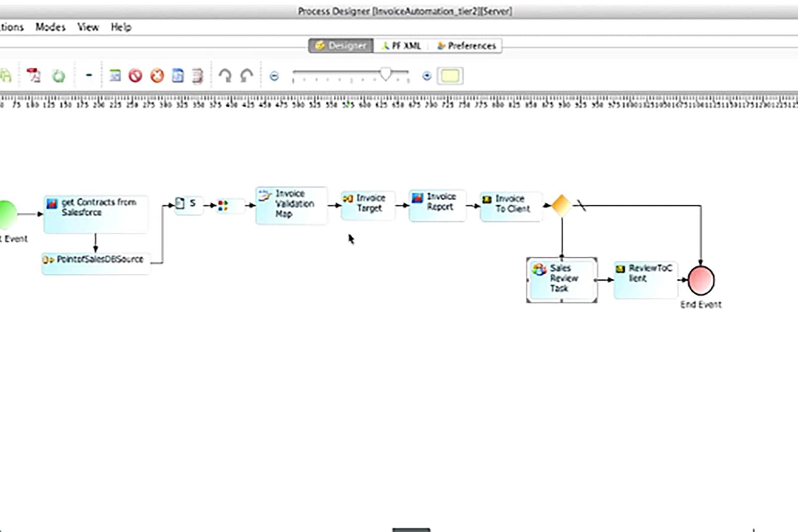Screen dimensions: 798x532
Task: Click the blue document icon in toolbar
Action: point(178,76)
